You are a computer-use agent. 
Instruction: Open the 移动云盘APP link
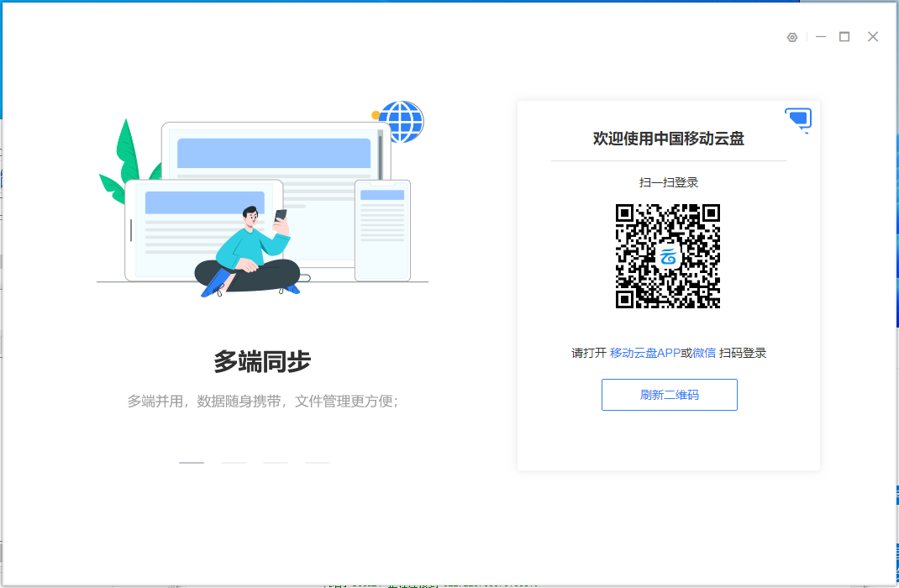[x=645, y=353]
